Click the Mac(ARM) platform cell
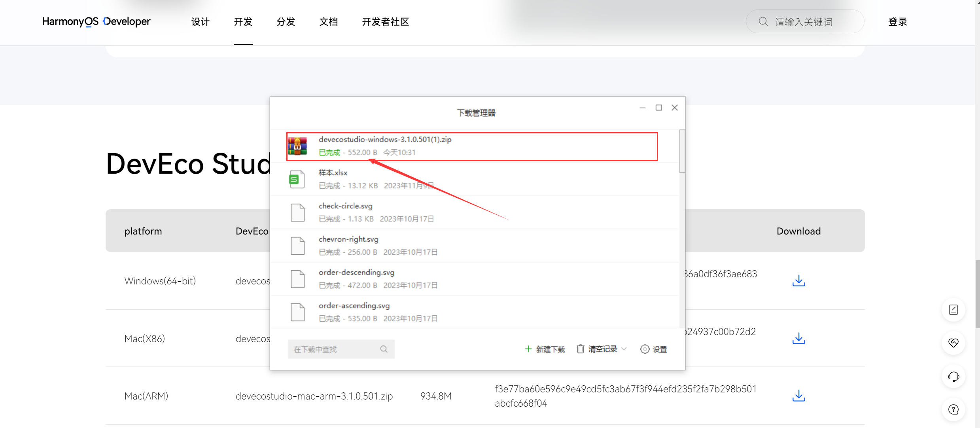The height and width of the screenshot is (428, 980). (x=146, y=396)
